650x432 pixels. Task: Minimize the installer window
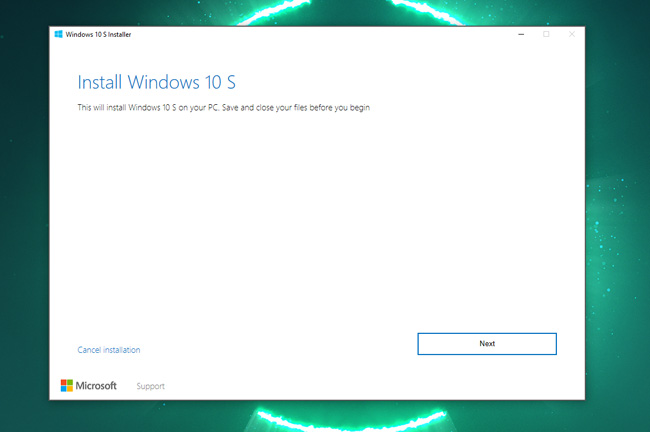tap(522, 34)
